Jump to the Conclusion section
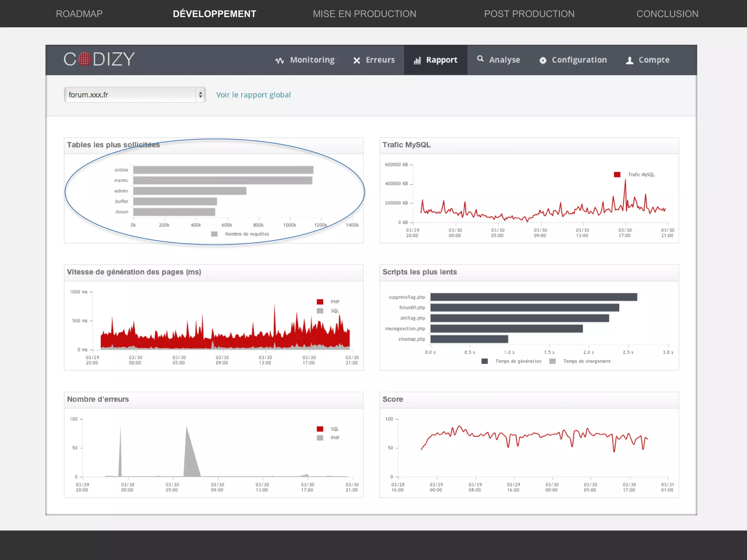Image resolution: width=747 pixels, height=560 pixels. pos(667,14)
